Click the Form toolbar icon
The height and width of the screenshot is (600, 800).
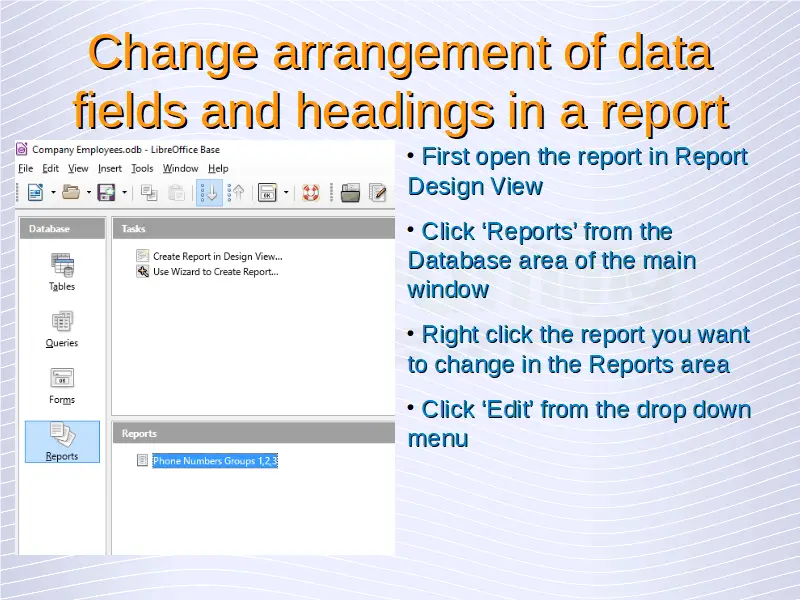pos(267,192)
